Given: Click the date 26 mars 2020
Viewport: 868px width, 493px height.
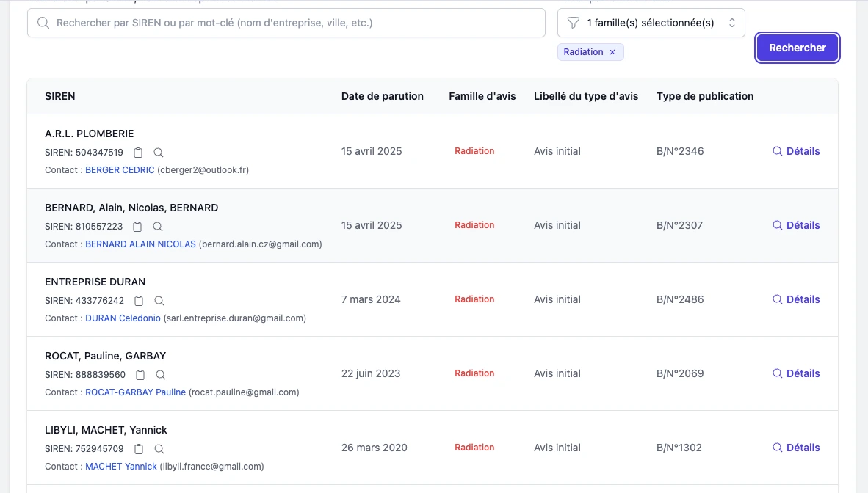Looking at the screenshot, I should point(375,448).
